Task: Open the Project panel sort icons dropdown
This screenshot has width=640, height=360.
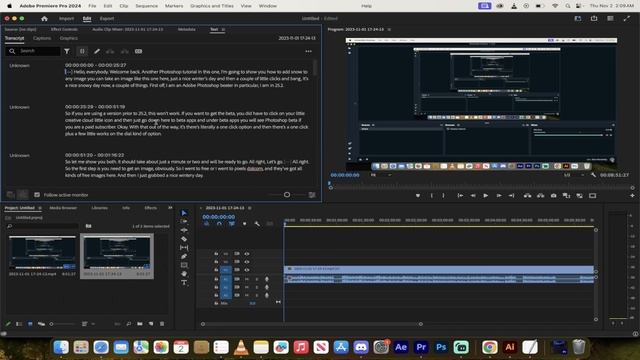Action: coord(87,324)
